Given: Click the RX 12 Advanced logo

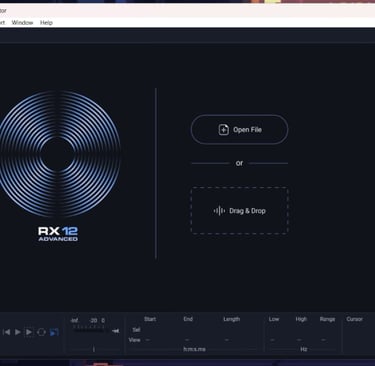Looking at the screenshot, I should pos(58,234).
